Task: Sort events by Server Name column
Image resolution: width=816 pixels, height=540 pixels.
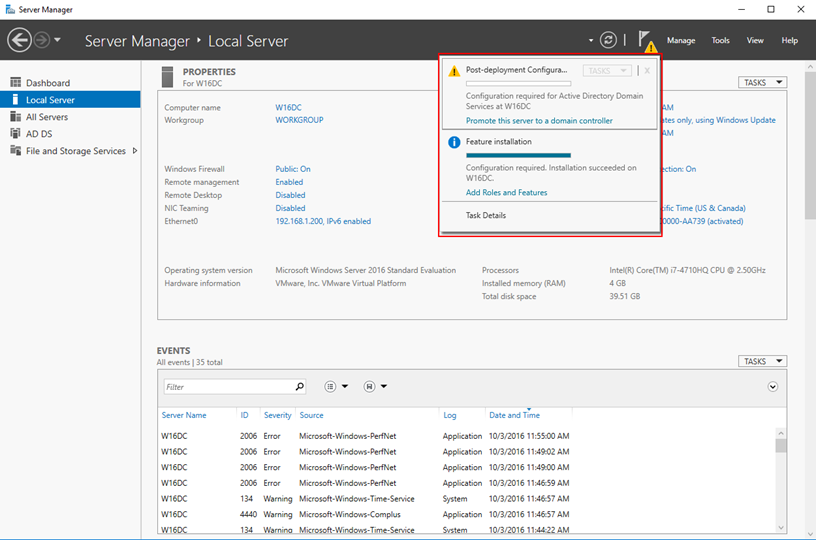Action: click(x=184, y=415)
